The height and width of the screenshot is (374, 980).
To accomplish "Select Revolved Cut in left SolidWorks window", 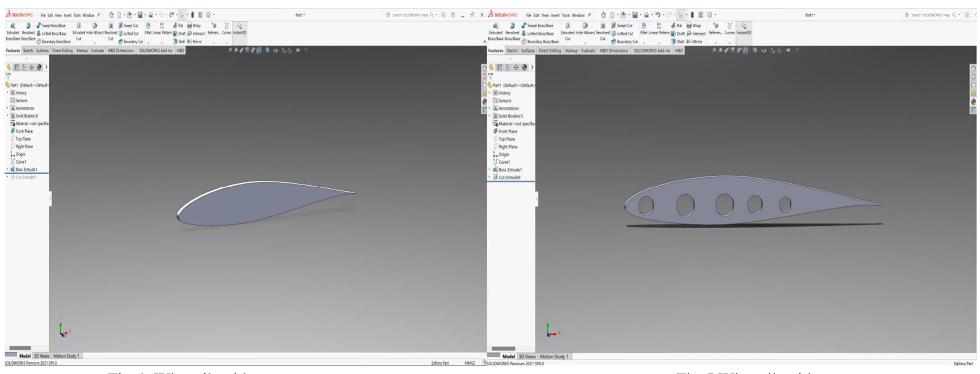I will (x=110, y=32).
